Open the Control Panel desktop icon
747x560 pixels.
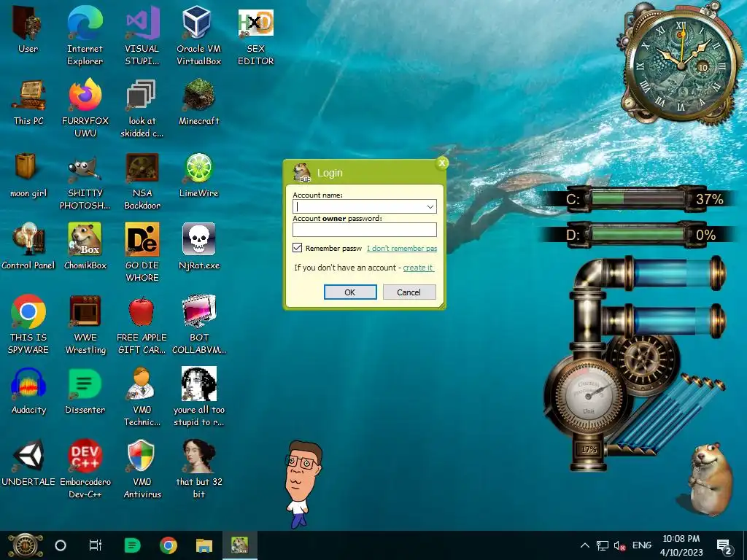tap(28, 246)
